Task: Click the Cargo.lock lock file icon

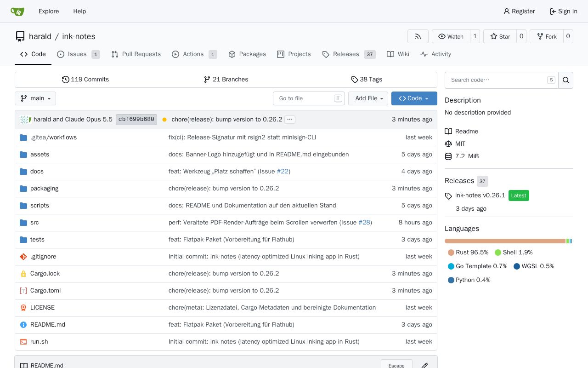Action: pyautogui.click(x=23, y=274)
